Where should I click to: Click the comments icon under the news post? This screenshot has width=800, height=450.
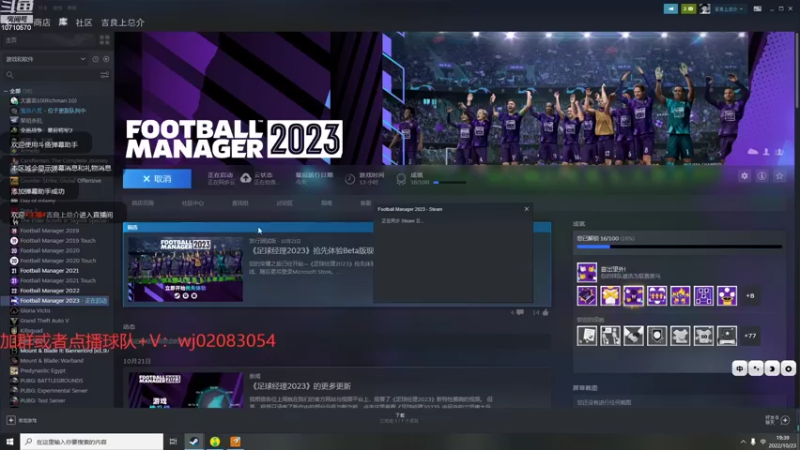[x=520, y=312]
